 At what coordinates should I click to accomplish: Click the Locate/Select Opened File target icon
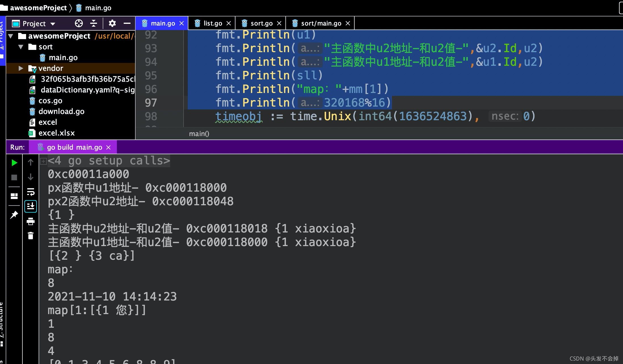click(79, 23)
